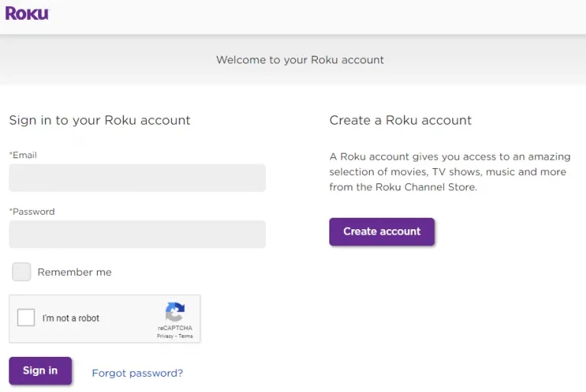Click the Roku logo in the header
Viewport: 586px width, 392px height.
tap(27, 14)
